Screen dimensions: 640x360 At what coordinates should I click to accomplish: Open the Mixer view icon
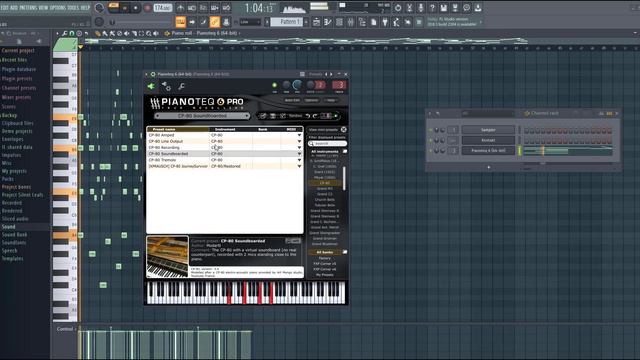(351, 22)
